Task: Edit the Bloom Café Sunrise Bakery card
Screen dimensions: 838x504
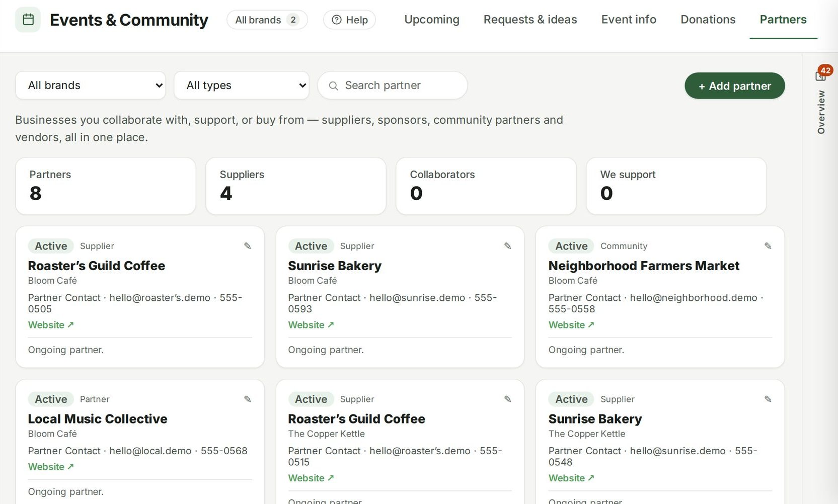Action: (x=508, y=246)
